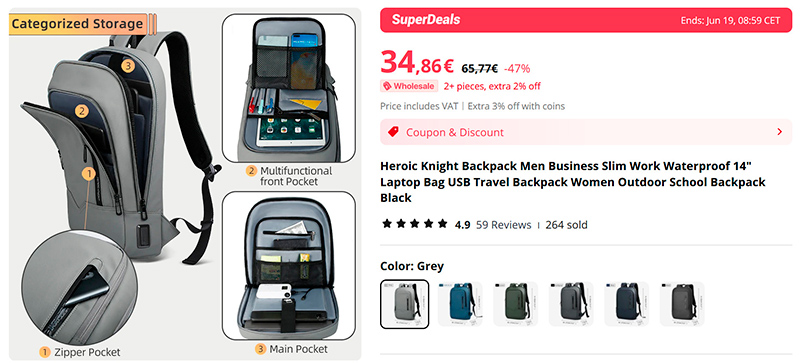Image resolution: width=800 pixels, height=363 pixels.
Task: Choose the blue backpack color option
Action: [x=460, y=304]
